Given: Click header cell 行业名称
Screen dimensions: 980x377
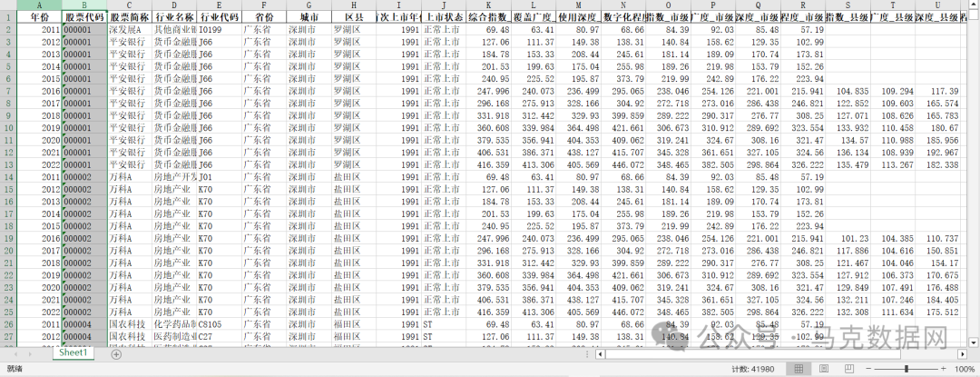Looking at the screenshot, I should point(174,16).
